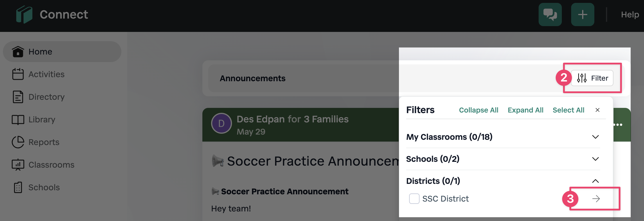This screenshot has height=221, width=644.
Task: Collapse the Districts (0/1) section
Action: coord(503,181)
